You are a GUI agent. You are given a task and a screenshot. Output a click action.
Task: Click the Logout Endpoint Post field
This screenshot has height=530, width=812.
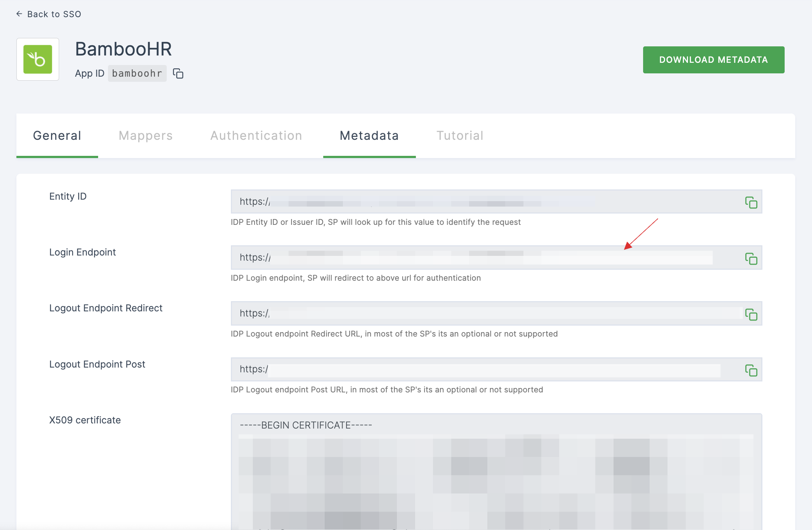[x=496, y=369]
